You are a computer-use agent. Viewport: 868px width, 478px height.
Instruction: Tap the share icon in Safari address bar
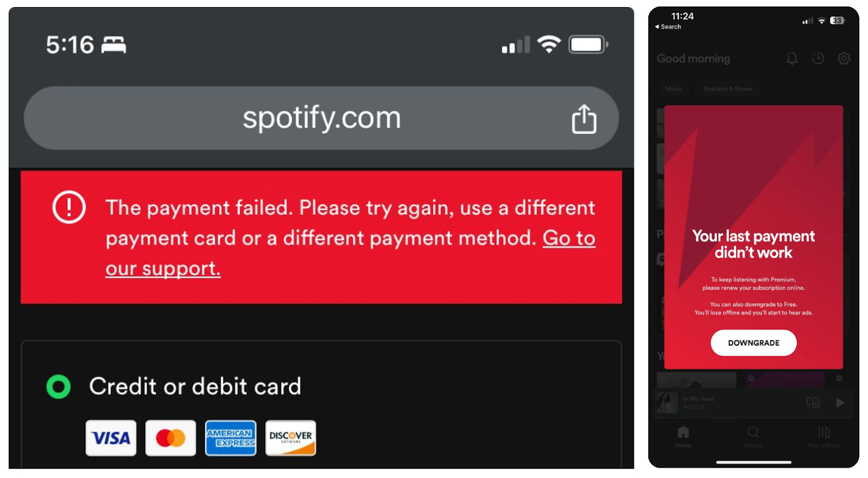tap(583, 118)
